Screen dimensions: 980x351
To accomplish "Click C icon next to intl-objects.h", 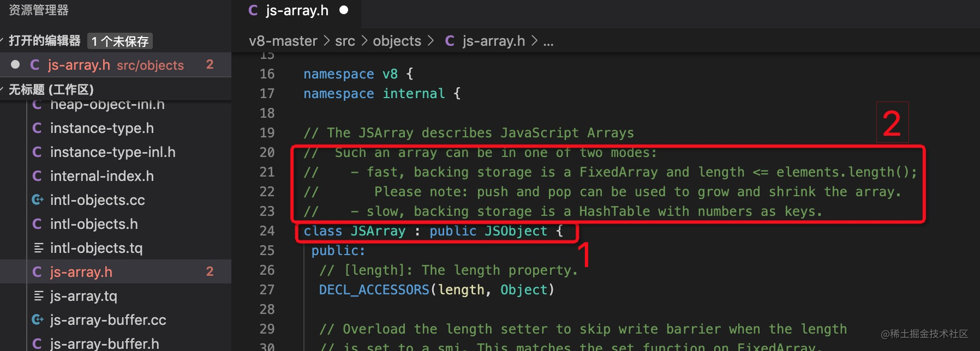I will 37,224.
